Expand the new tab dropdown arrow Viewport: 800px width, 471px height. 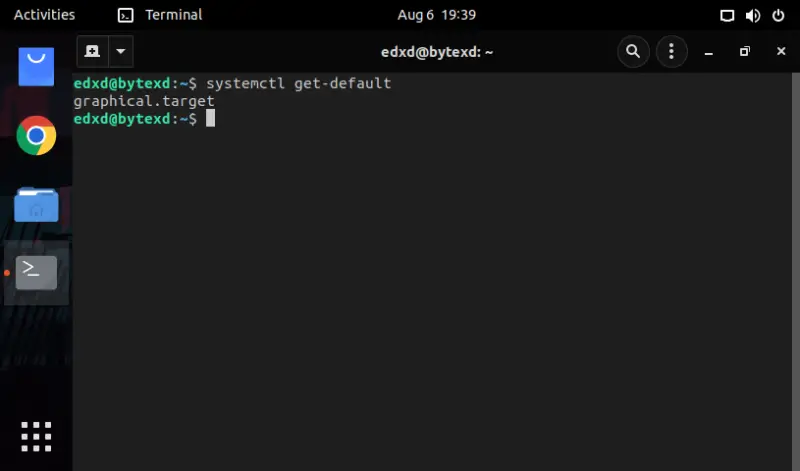121,52
